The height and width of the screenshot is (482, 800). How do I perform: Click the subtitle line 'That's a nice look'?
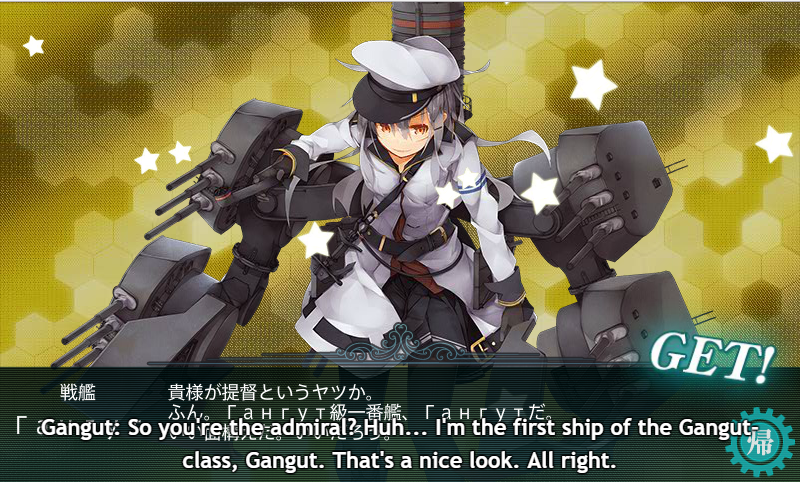(427, 461)
